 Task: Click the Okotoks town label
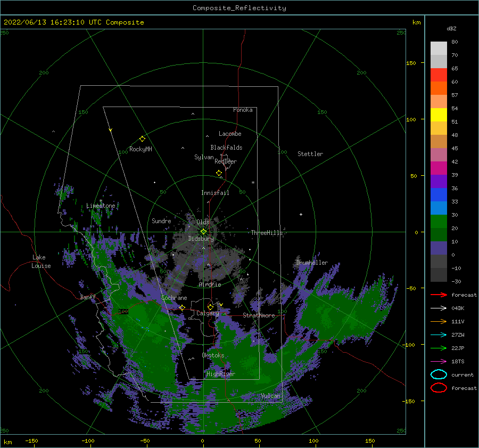(213, 355)
